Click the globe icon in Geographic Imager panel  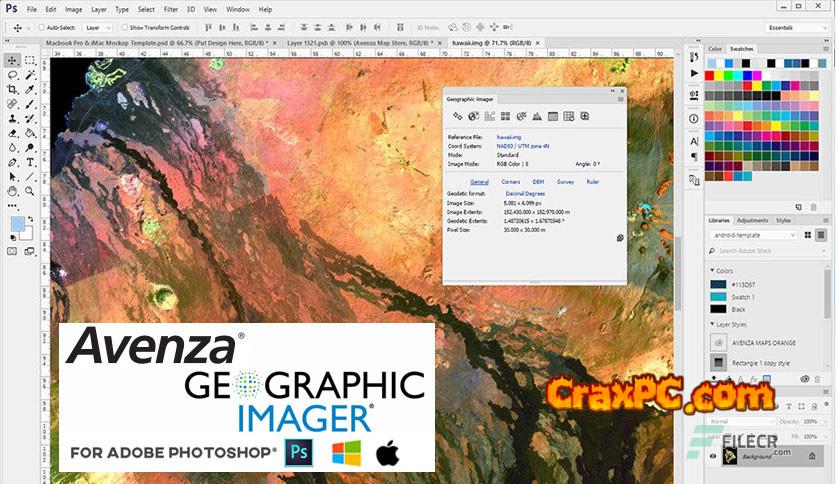click(x=473, y=117)
